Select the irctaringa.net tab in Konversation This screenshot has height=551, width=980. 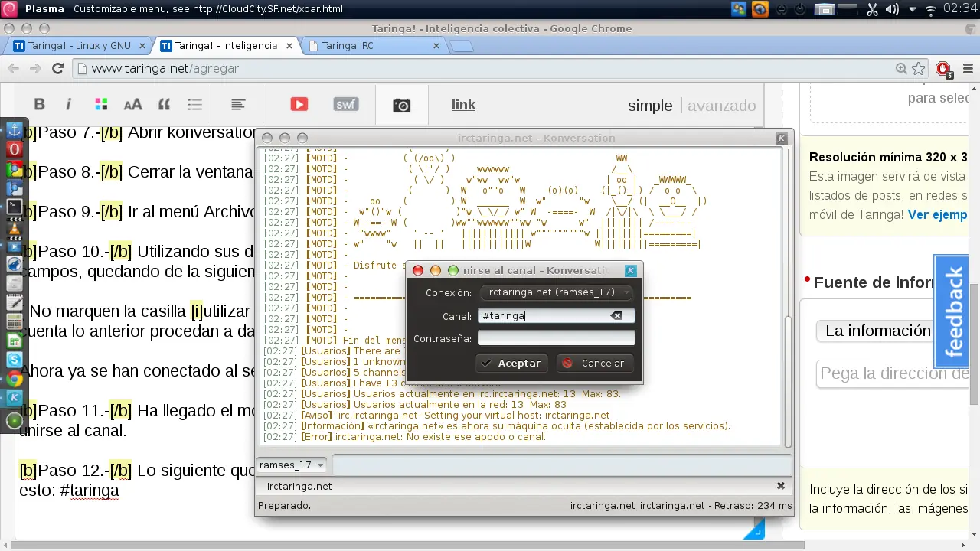click(299, 486)
